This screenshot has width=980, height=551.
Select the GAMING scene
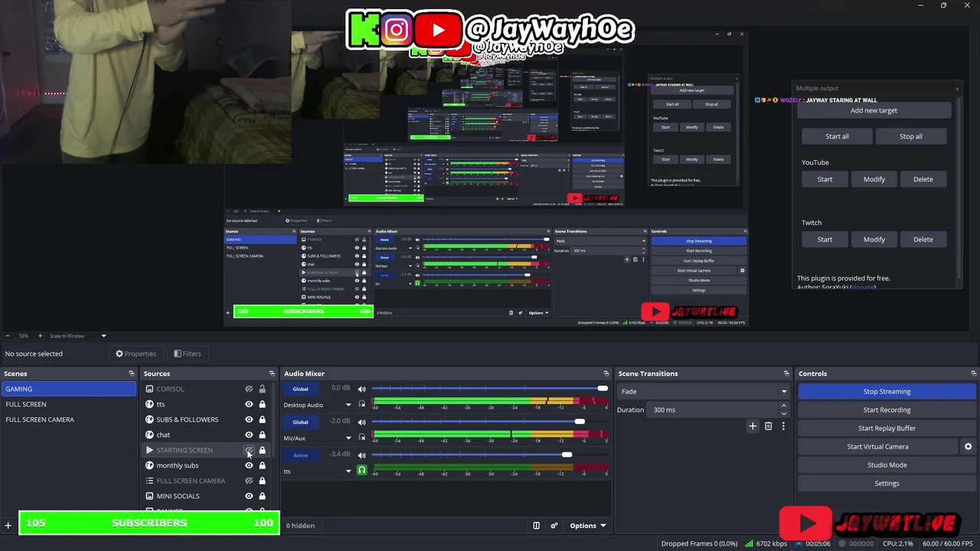tap(69, 389)
